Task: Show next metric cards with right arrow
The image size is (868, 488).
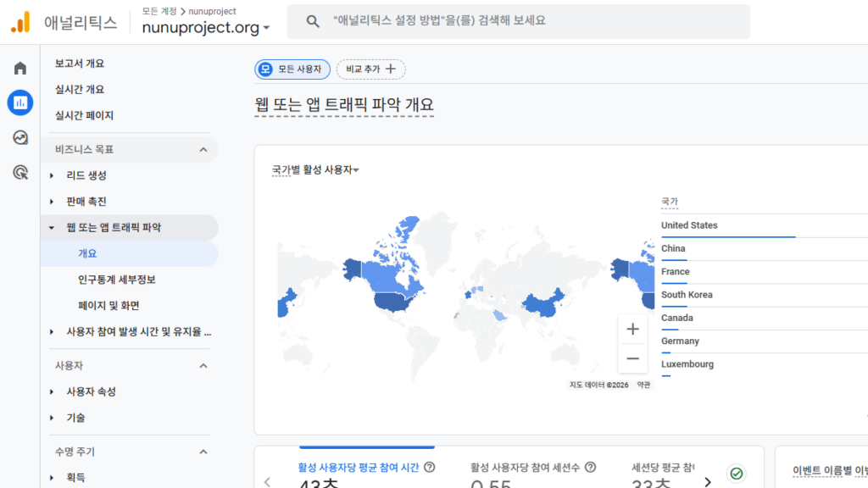Action: (708, 481)
